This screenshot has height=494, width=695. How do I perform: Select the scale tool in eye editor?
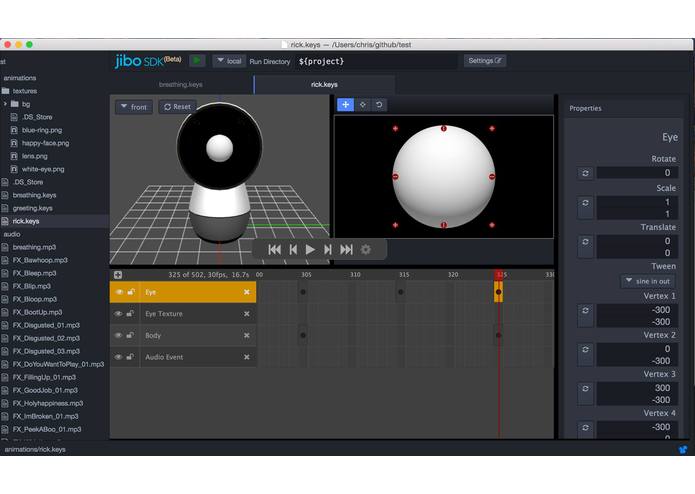pos(363,105)
